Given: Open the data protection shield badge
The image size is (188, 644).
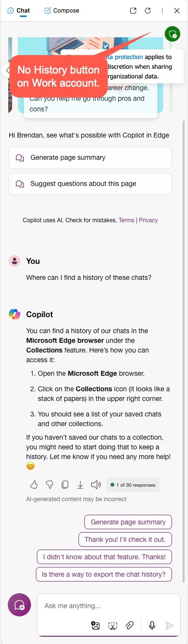Looking at the screenshot, I should tap(172, 34).
